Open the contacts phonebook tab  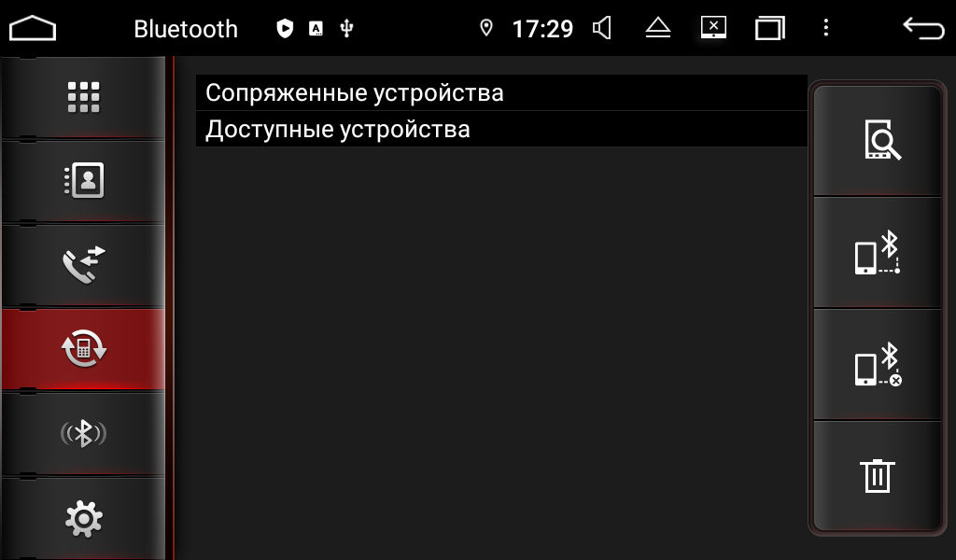[x=83, y=180]
